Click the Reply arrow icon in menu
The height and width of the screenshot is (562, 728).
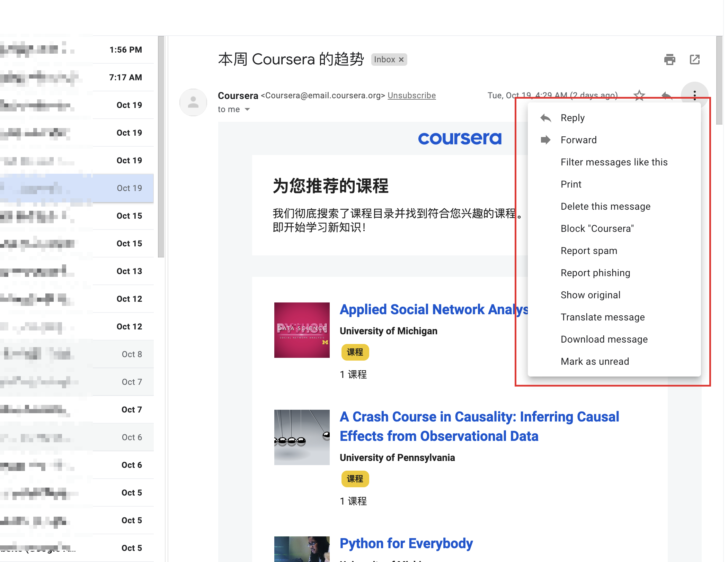tap(545, 118)
